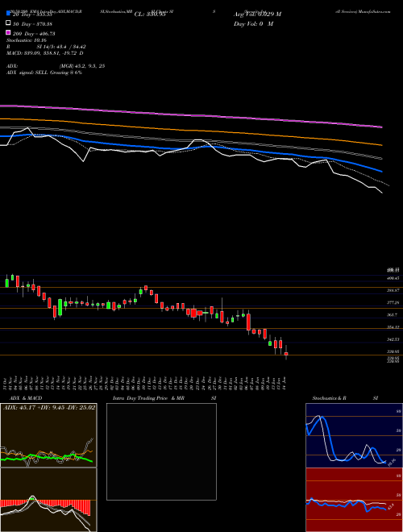The height and width of the screenshot is (532, 403).
Task: Click the 'CL: 330.95' closing price label
Action: 150,15
